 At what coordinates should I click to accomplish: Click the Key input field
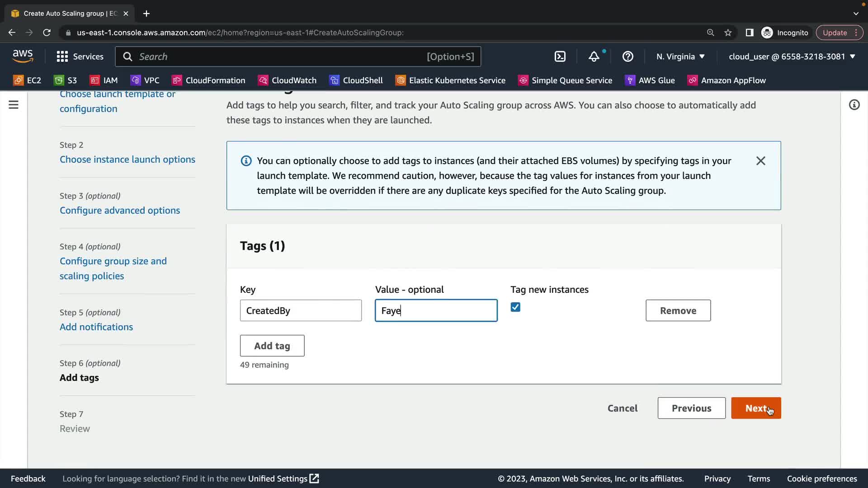click(x=301, y=310)
